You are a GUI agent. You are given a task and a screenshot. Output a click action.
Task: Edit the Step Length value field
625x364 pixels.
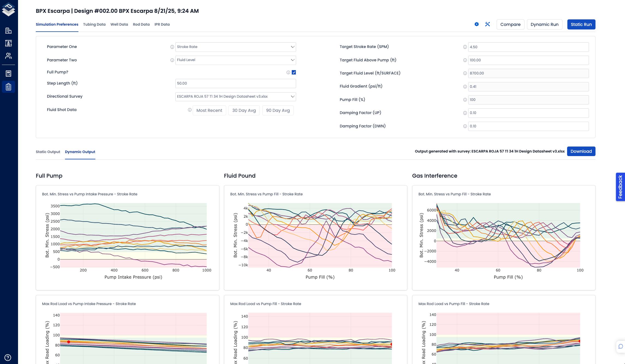click(x=235, y=83)
